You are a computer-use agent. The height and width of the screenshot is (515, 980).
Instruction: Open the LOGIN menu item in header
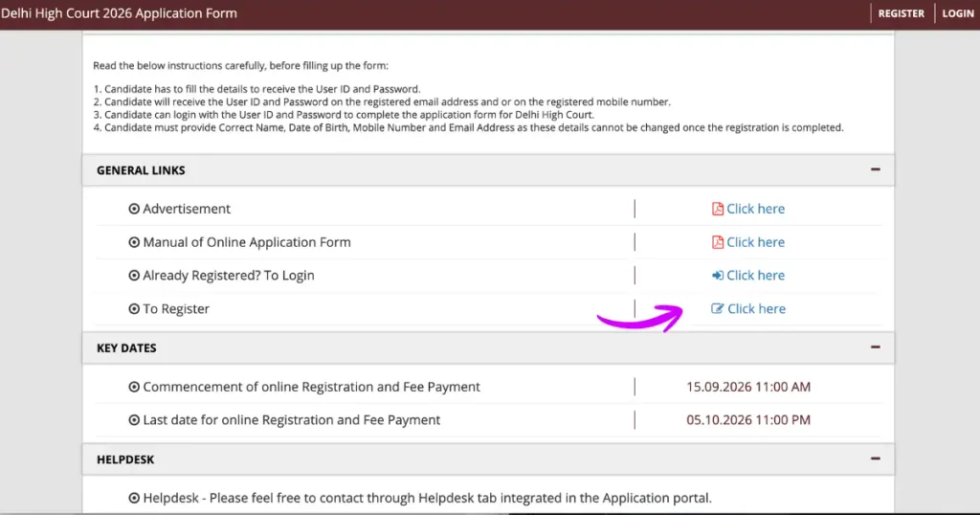(x=957, y=13)
